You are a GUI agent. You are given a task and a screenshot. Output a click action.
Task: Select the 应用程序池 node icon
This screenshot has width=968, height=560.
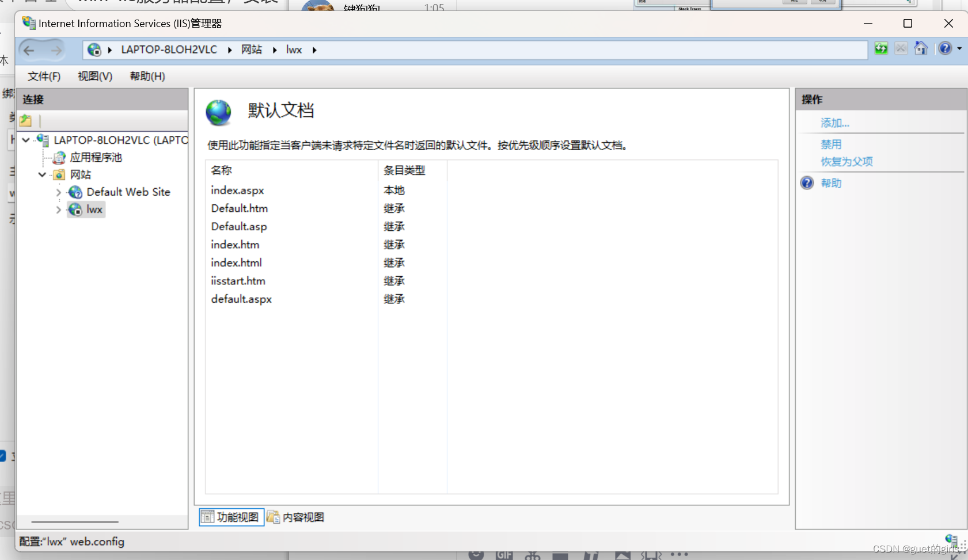point(59,157)
